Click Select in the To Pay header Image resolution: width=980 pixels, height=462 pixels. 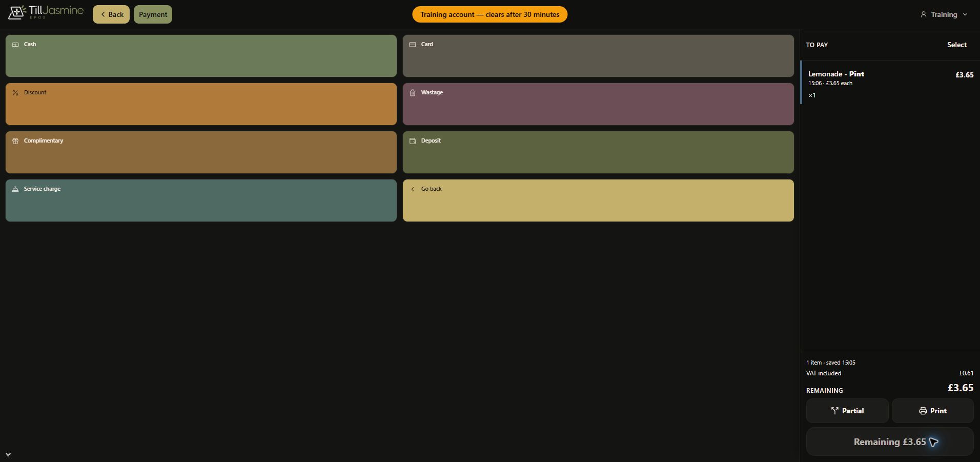[x=956, y=45]
